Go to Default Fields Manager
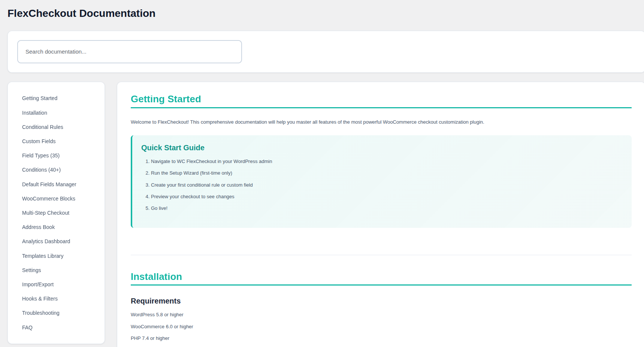 click(x=49, y=184)
